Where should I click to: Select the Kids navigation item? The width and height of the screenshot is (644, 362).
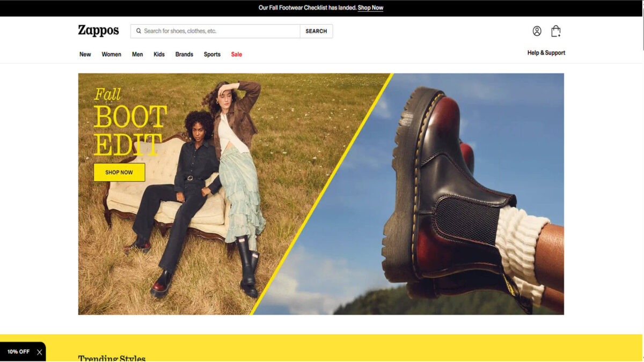[159, 54]
